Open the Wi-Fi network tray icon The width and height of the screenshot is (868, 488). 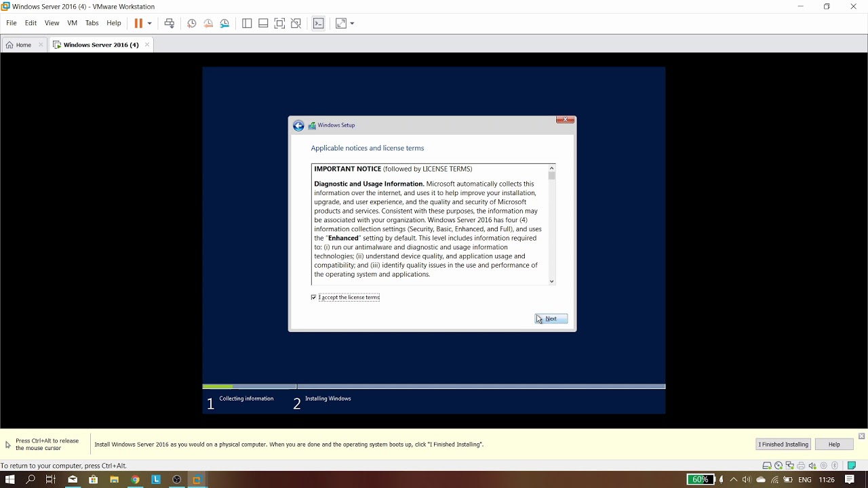coord(774,479)
